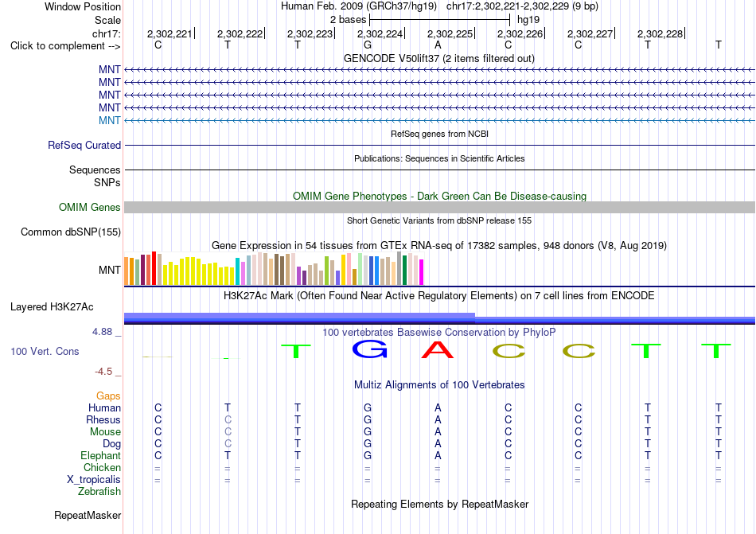Open the Common dbSNP(155) label

click(x=71, y=232)
